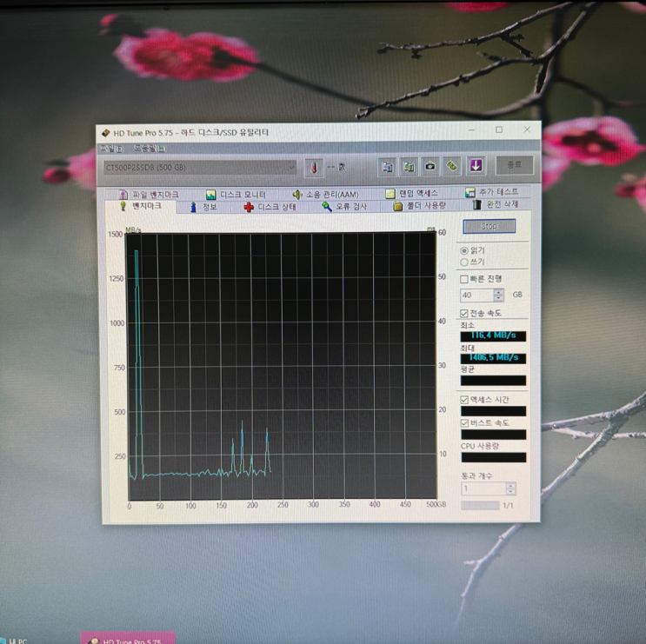The width and height of the screenshot is (646, 644).
Task: Switch to the 랜덤 액세스 tab
Action: [412, 193]
